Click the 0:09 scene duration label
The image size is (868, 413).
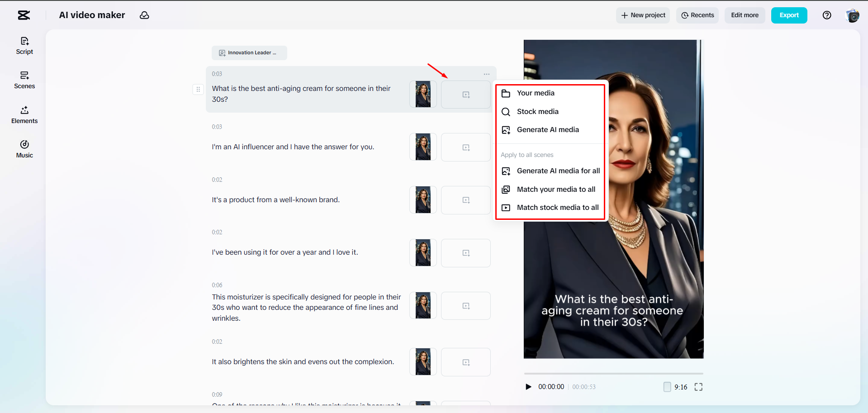217,394
